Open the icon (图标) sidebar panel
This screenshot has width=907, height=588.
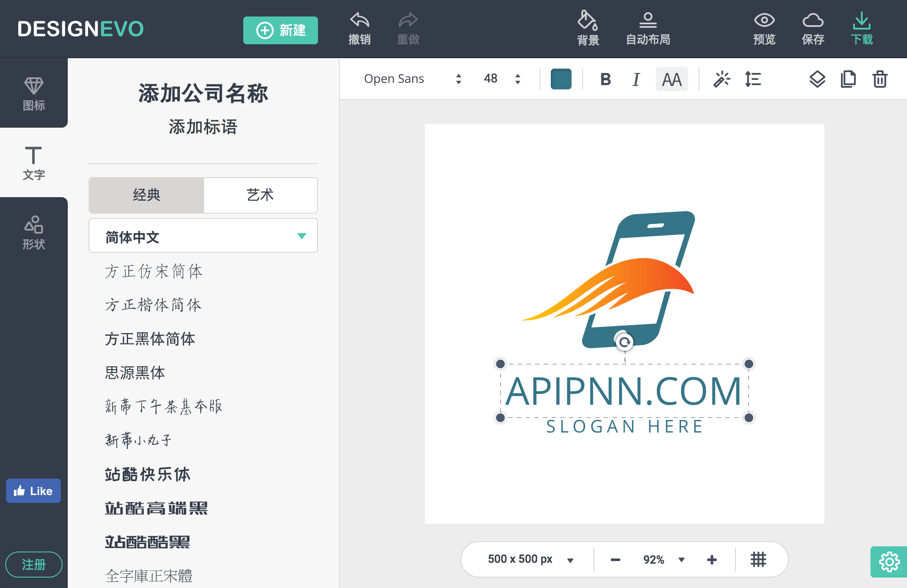34,93
